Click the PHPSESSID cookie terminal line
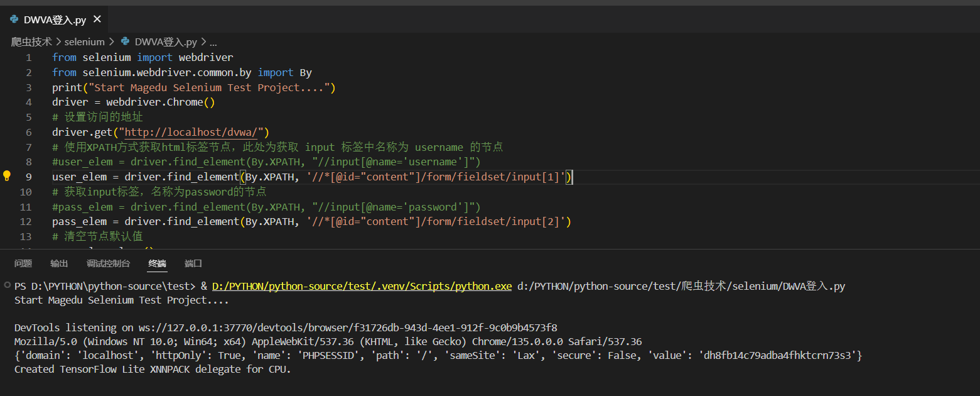 point(438,355)
